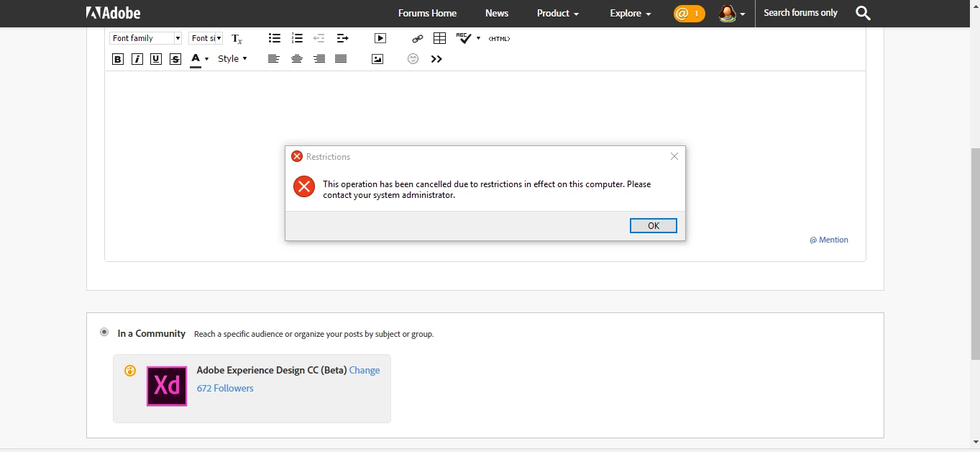Select the In a Community radio button

(x=104, y=333)
